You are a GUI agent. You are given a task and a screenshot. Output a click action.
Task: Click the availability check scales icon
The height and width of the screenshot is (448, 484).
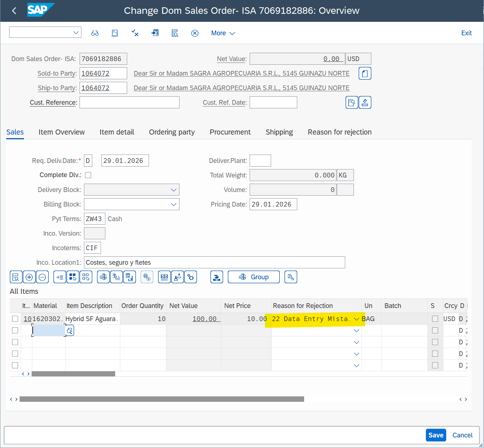[x=103, y=277]
